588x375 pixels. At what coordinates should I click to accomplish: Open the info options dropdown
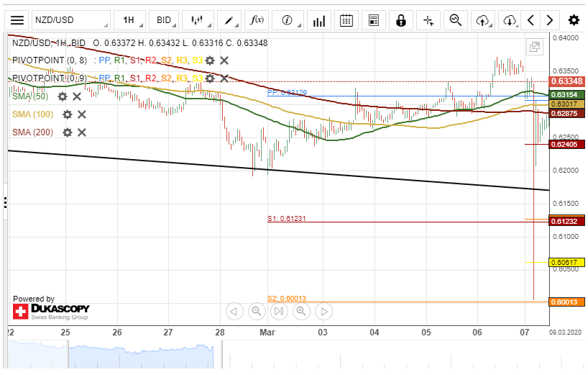[x=288, y=20]
